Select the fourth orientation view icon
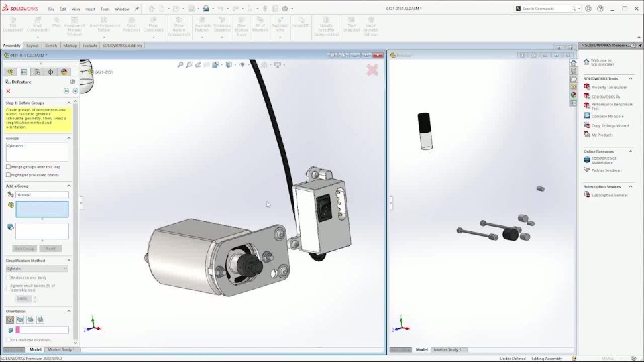The image size is (644, 362). click(x=40, y=320)
